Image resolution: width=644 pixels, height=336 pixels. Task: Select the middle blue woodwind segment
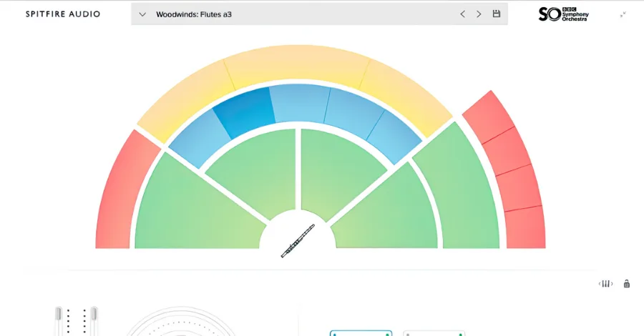coord(300,103)
